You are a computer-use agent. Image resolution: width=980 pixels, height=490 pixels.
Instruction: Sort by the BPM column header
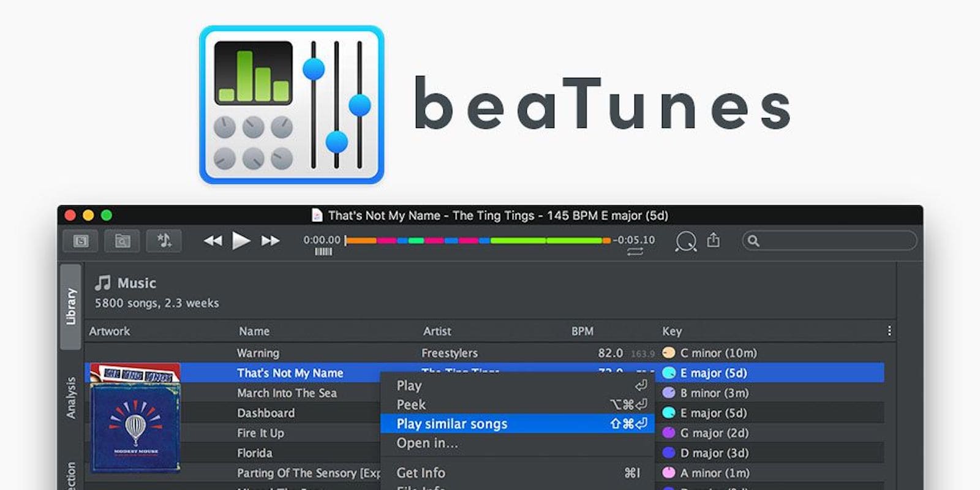(x=582, y=331)
